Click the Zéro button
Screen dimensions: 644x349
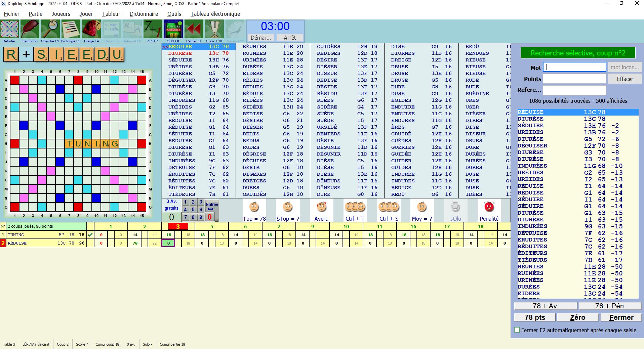[577, 317]
